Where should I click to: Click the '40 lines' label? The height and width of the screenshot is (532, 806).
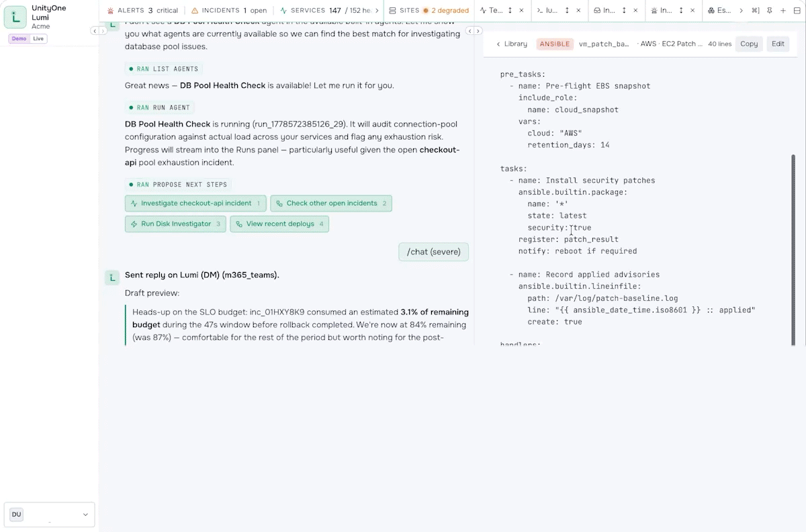coord(719,44)
